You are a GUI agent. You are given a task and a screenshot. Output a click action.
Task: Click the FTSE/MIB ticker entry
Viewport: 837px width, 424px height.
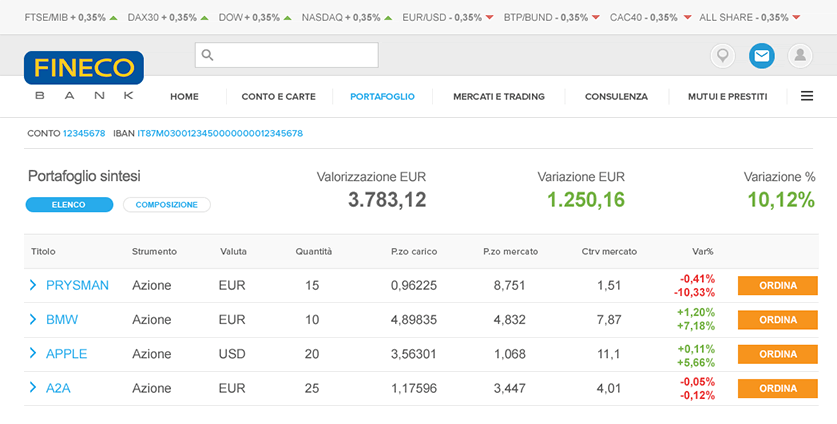click(71, 18)
